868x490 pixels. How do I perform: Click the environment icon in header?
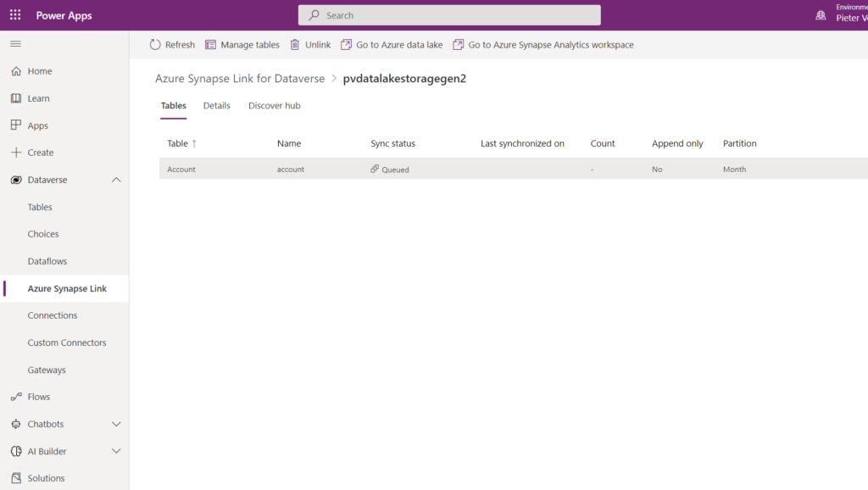pos(821,15)
